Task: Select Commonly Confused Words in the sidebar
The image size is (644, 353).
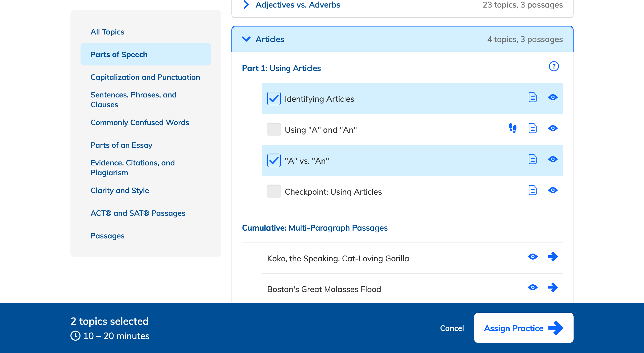Action: click(x=140, y=123)
